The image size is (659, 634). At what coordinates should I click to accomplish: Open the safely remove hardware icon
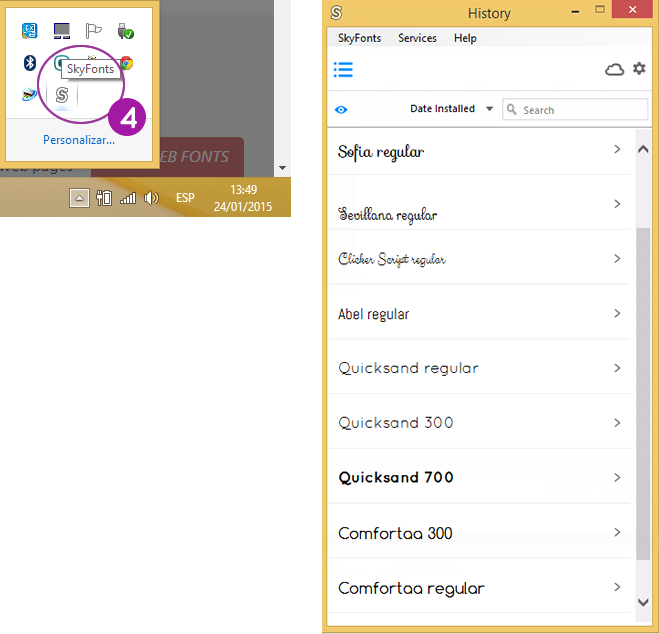tap(125, 32)
